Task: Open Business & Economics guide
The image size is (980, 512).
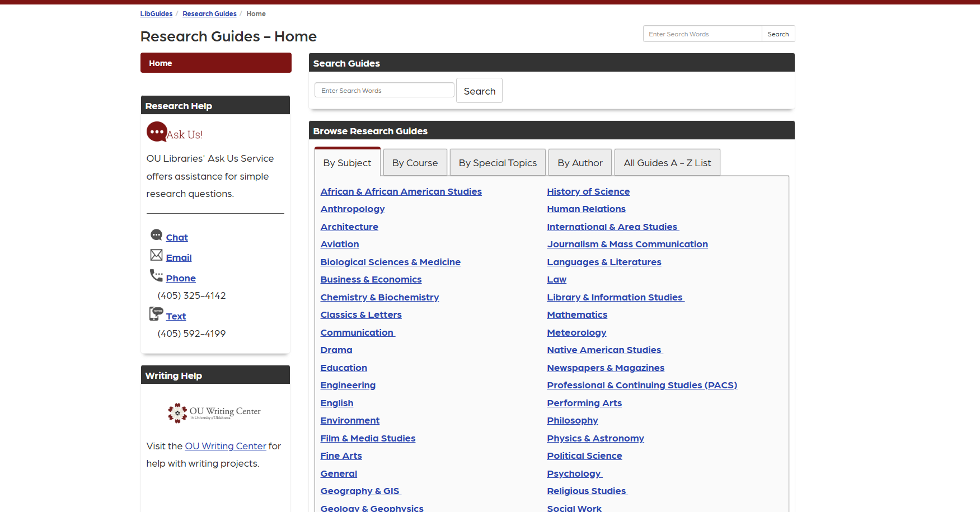Action: (x=371, y=279)
